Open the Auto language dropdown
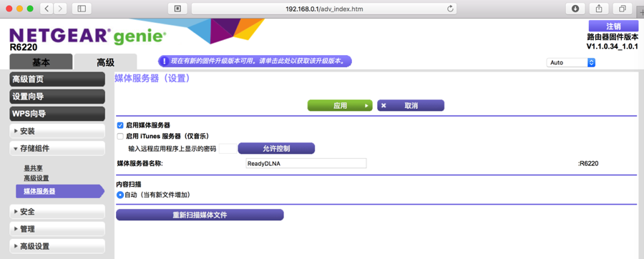644x259 pixels. pyautogui.click(x=570, y=62)
